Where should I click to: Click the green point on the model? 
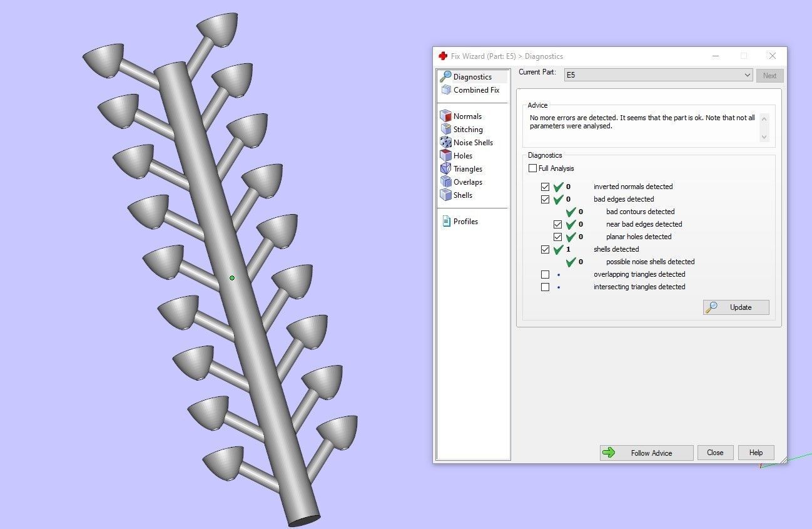click(232, 278)
